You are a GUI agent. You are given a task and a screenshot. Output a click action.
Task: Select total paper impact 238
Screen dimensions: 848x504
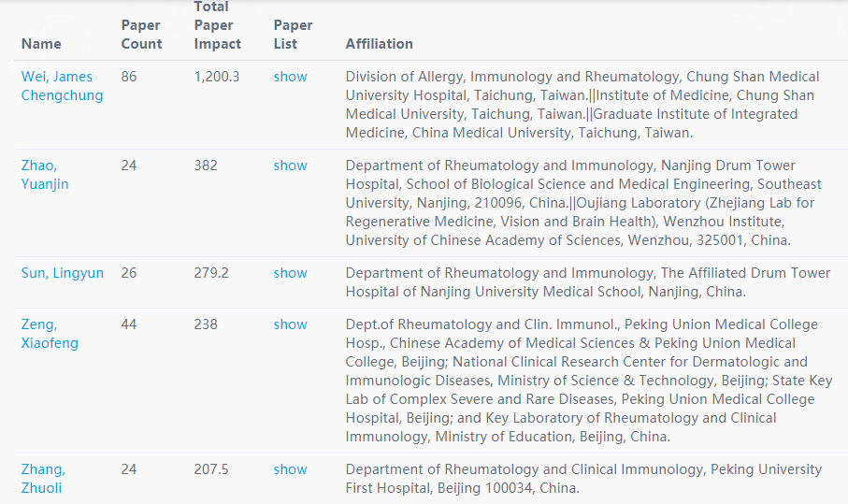(206, 324)
